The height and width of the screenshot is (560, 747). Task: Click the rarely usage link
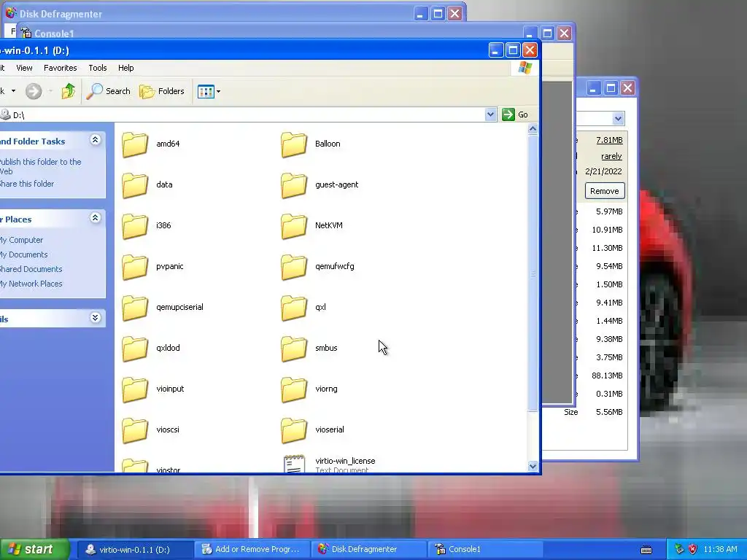click(611, 156)
